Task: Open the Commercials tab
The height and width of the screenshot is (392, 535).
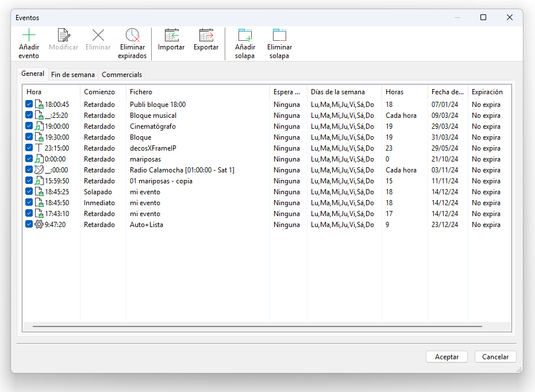Action: tap(122, 75)
